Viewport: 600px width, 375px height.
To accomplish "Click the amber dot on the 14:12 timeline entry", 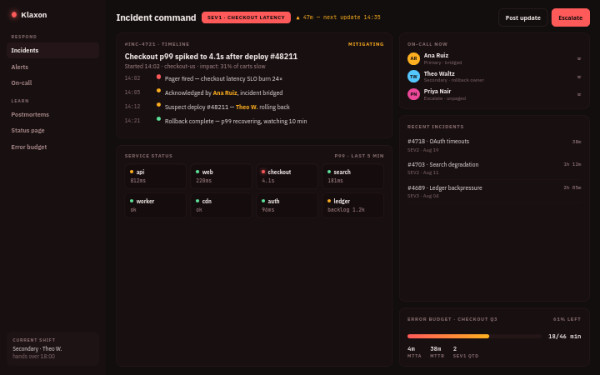I will point(158,104).
